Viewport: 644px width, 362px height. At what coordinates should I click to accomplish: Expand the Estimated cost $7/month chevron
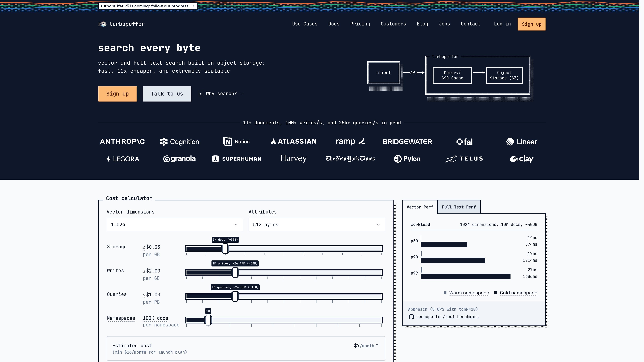(x=377, y=345)
